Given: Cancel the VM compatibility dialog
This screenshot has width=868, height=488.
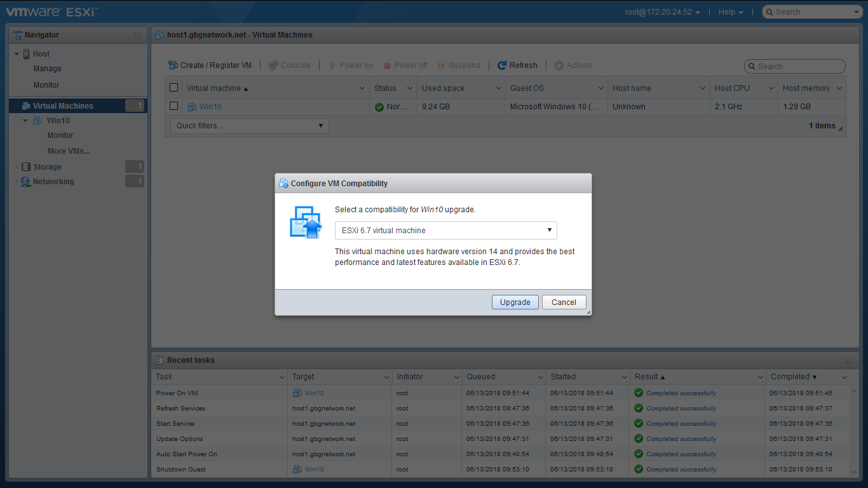Looking at the screenshot, I should click(x=564, y=302).
